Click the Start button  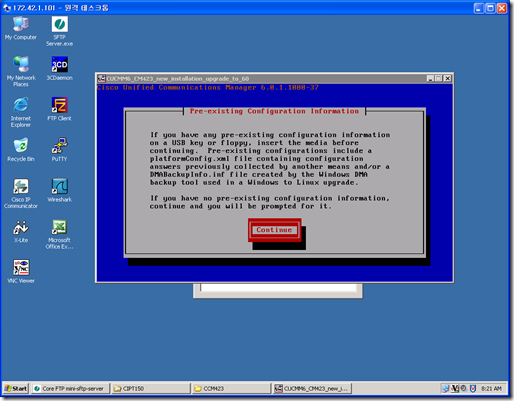(x=16, y=388)
